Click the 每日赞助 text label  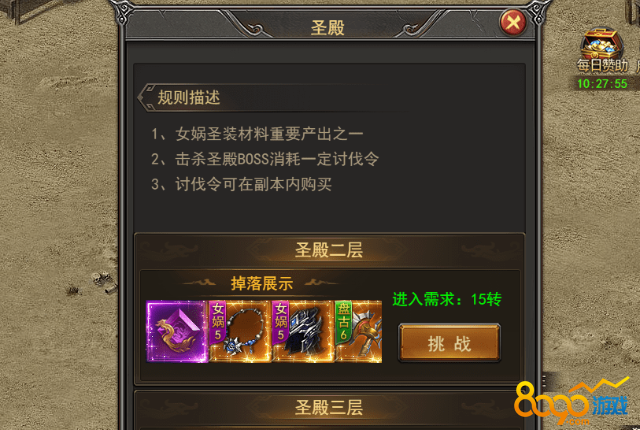click(602, 66)
